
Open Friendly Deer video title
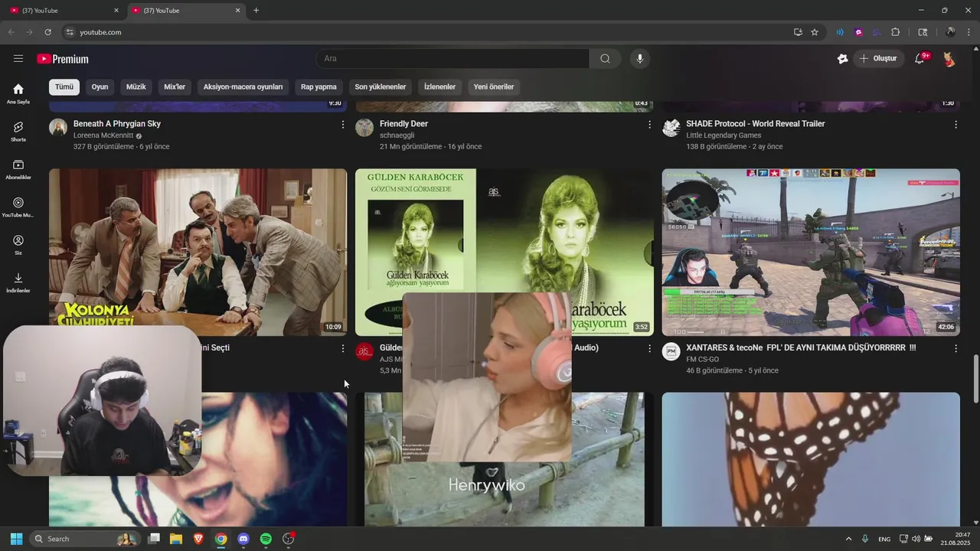coord(403,123)
